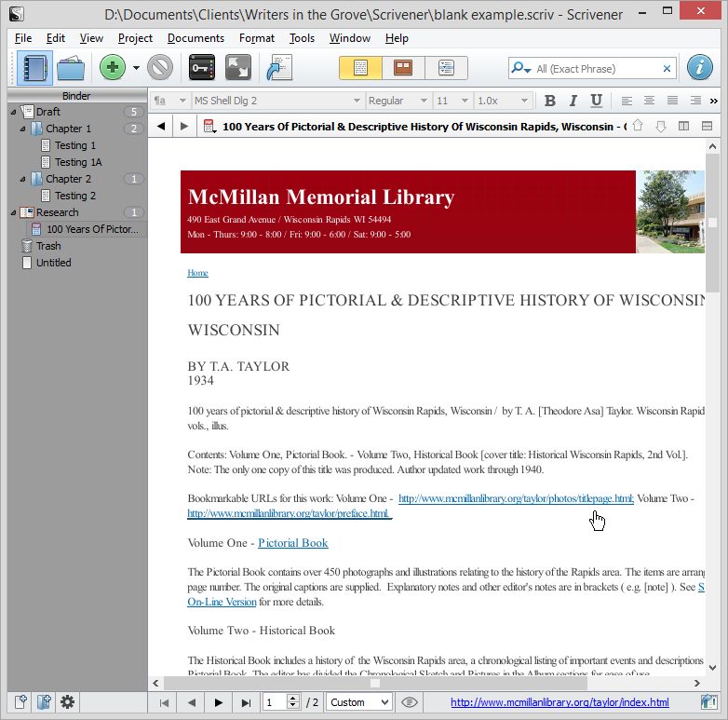Enter Full Screen composition mode
This screenshot has height=720, width=728.
pyautogui.click(x=238, y=68)
